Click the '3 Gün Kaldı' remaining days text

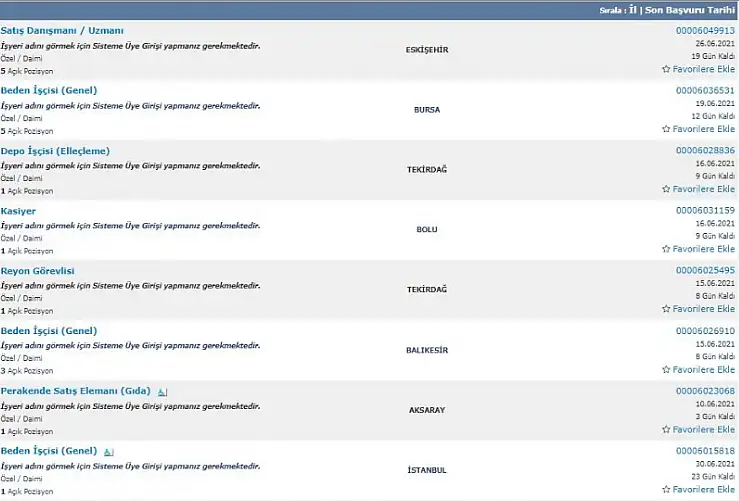point(715,417)
